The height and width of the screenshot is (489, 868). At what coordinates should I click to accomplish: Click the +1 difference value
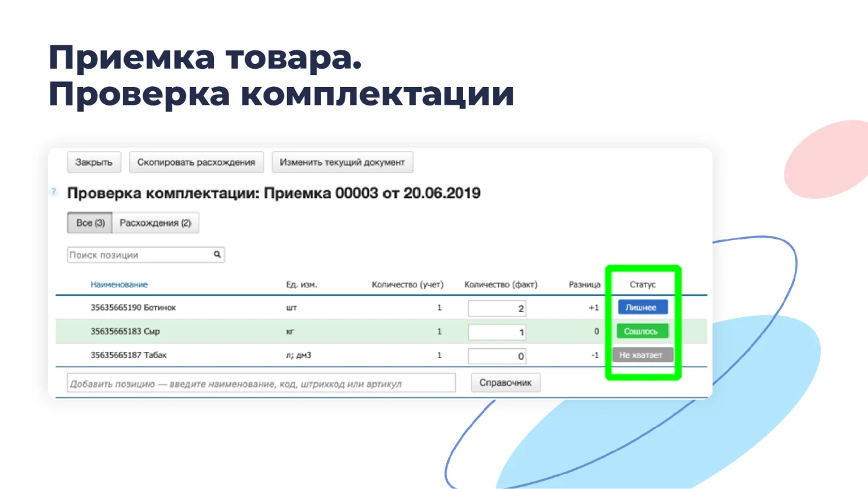coord(593,308)
